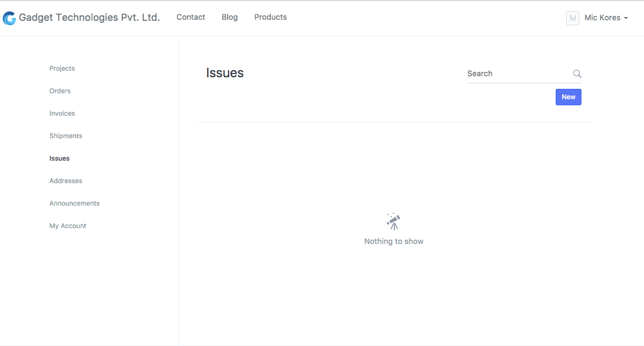View Announcements

click(74, 203)
